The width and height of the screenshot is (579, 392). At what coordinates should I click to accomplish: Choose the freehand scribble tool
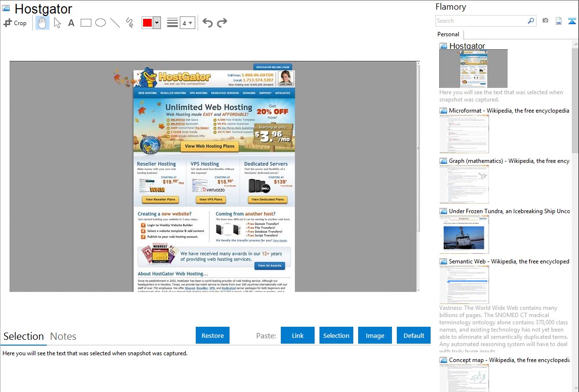(130, 23)
